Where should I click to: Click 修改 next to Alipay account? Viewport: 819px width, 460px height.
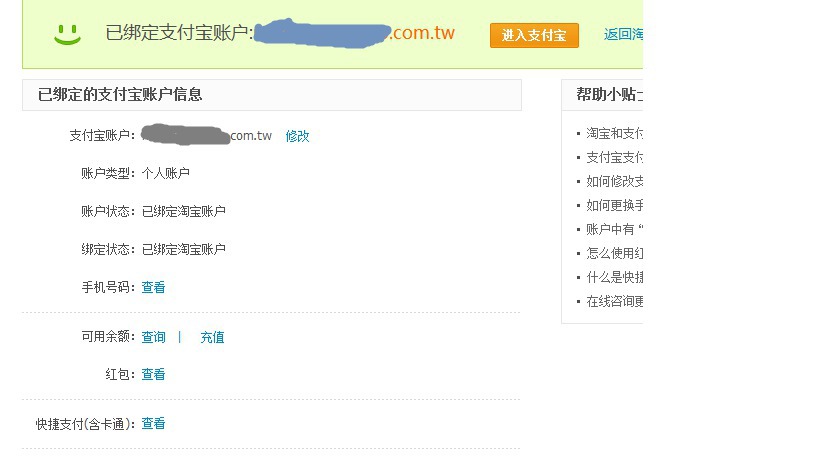click(297, 136)
